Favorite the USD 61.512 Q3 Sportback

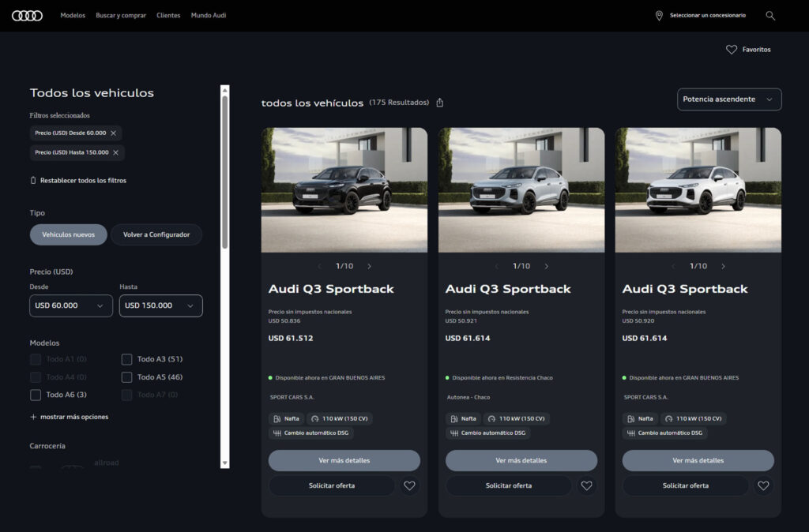pos(409,485)
